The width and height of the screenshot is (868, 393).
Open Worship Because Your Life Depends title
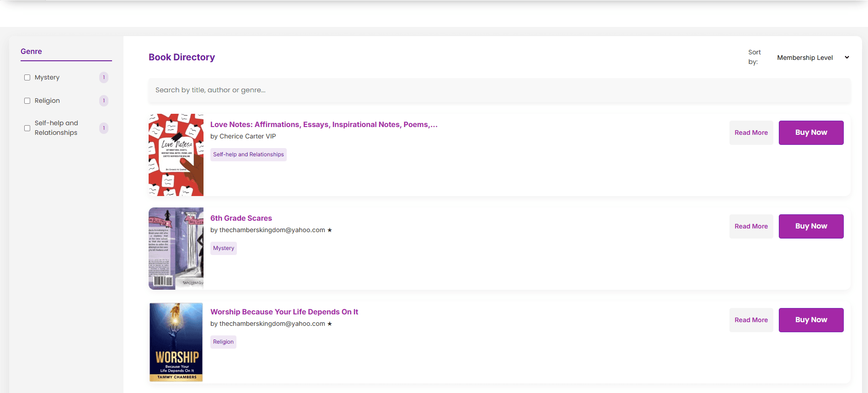click(x=284, y=312)
